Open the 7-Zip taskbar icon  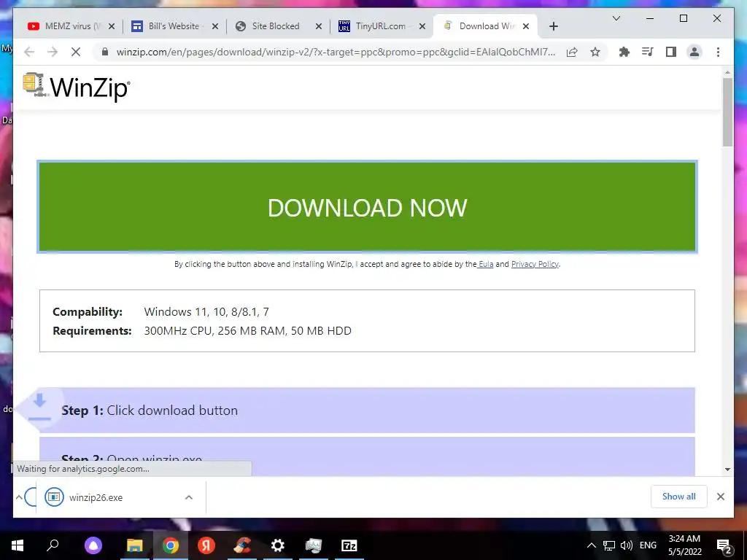coord(349,545)
